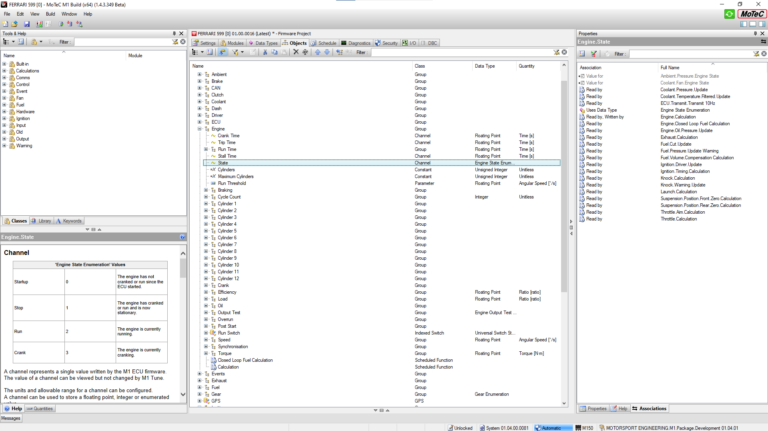The image size is (768, 431).
Task: Expand the Calculations class folder
Action: pos(4,71)
